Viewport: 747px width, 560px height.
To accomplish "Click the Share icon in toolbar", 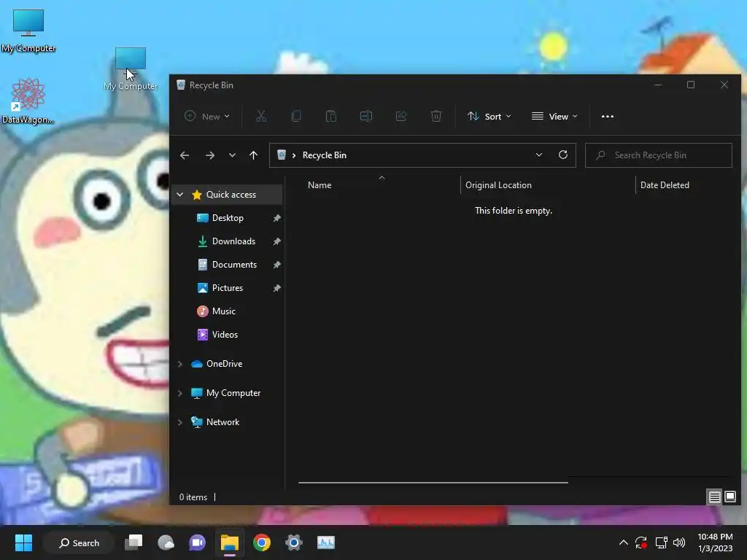I will pyautogui.click(x=401, y=116).
